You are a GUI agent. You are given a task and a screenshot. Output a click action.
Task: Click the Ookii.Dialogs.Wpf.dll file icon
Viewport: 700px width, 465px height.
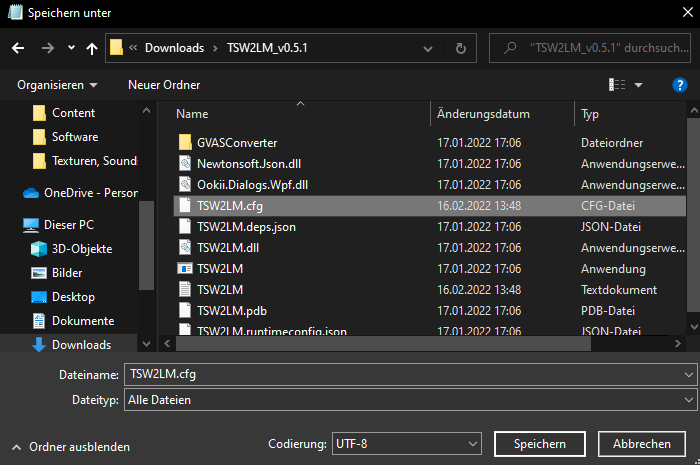(x=184, y=185)
